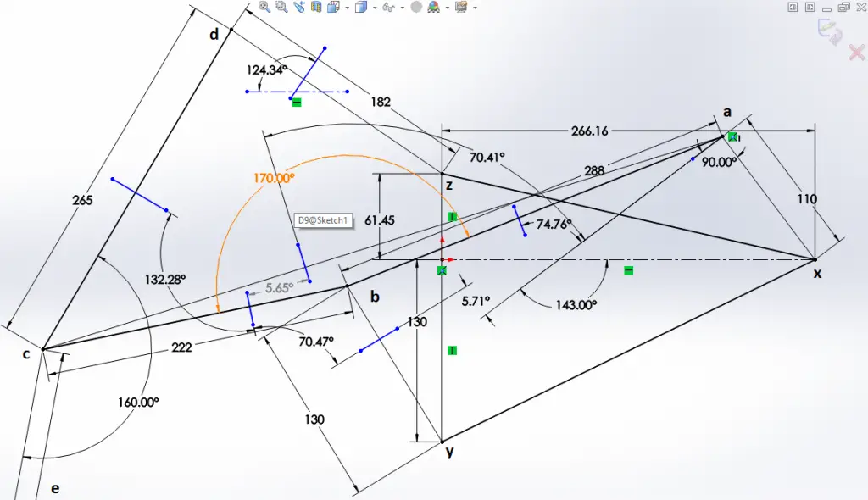Open the Display Style dropdown arrow
Image resolution: width=868 pixels, height=500 pixels.
pos(376,8)
